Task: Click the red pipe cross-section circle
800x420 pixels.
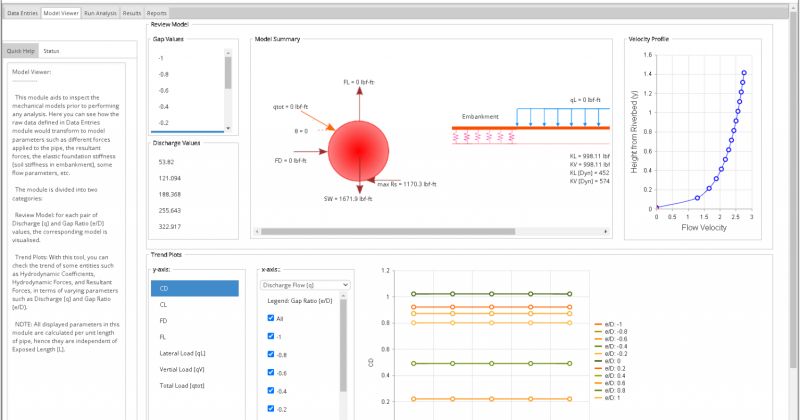Action: point(358,151)
